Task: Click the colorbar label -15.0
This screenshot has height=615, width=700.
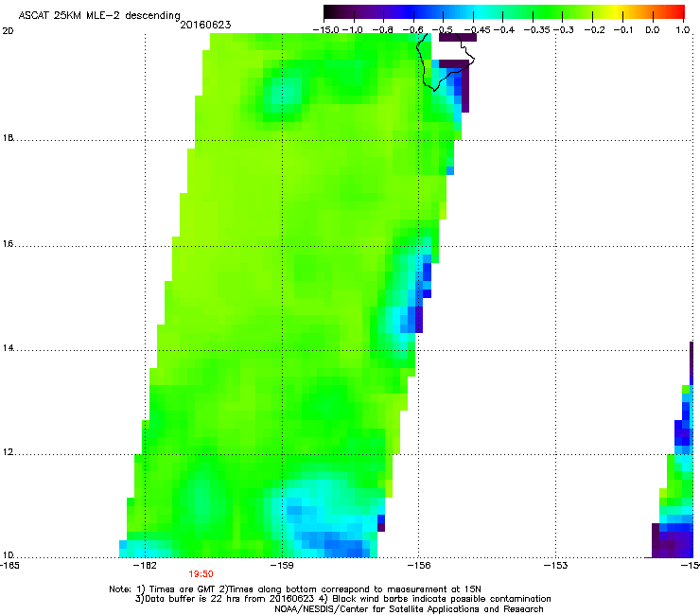Action: (326, 30)
